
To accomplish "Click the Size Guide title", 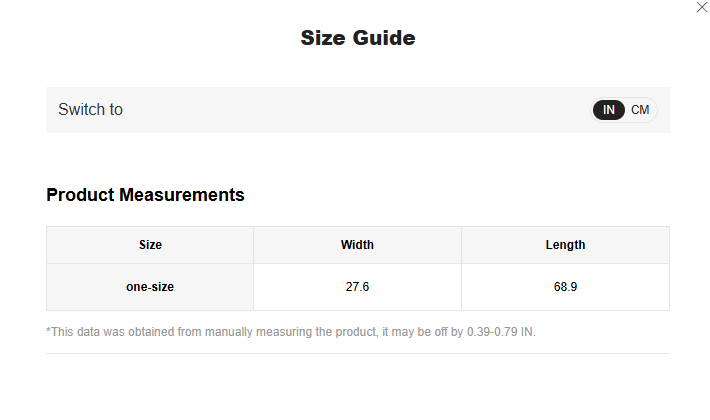I will click(357, 39).
